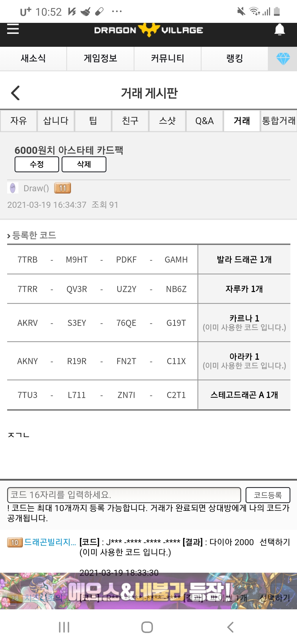Expand the 등록한 코드 section
Viewport: 297px width, 644px height.
point(32,235)
